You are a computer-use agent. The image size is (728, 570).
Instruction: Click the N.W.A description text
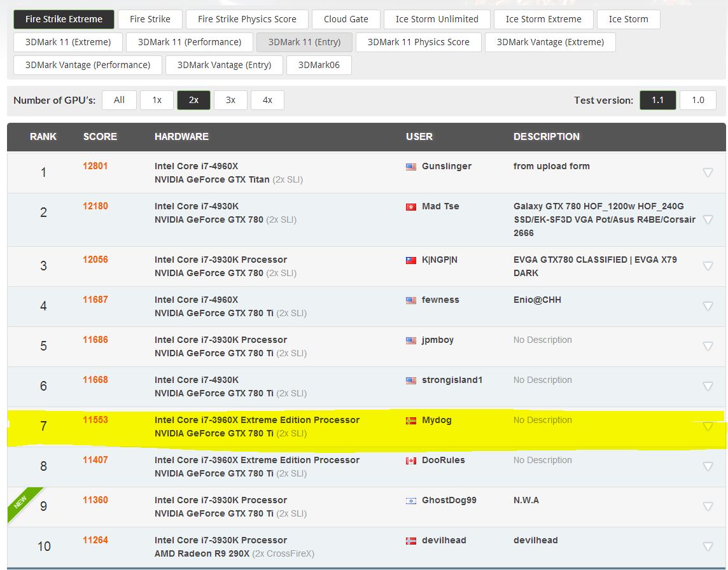point(526,500)
